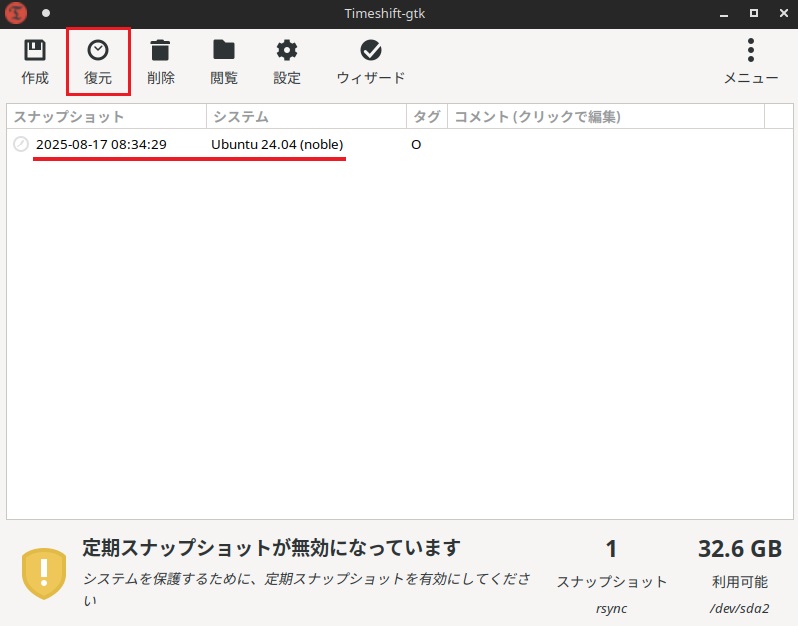The image size is (798, 626).
Task: Click the 復元 (Restore) clock icon
Action: 98,50
